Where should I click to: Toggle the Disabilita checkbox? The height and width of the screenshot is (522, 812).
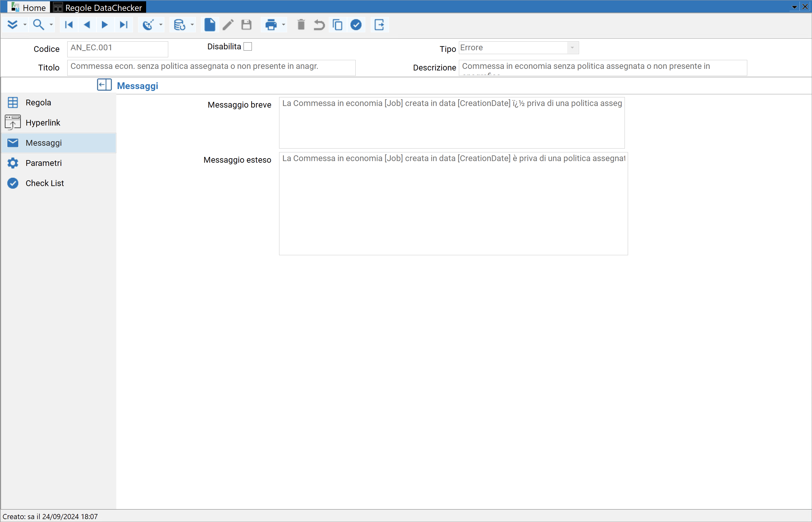[x=248, y=46]
